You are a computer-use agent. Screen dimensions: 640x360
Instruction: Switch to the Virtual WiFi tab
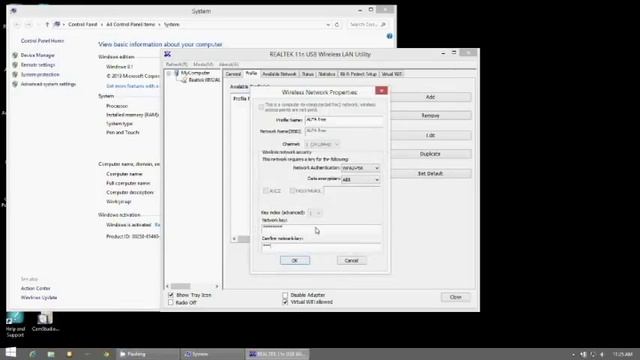391,74
